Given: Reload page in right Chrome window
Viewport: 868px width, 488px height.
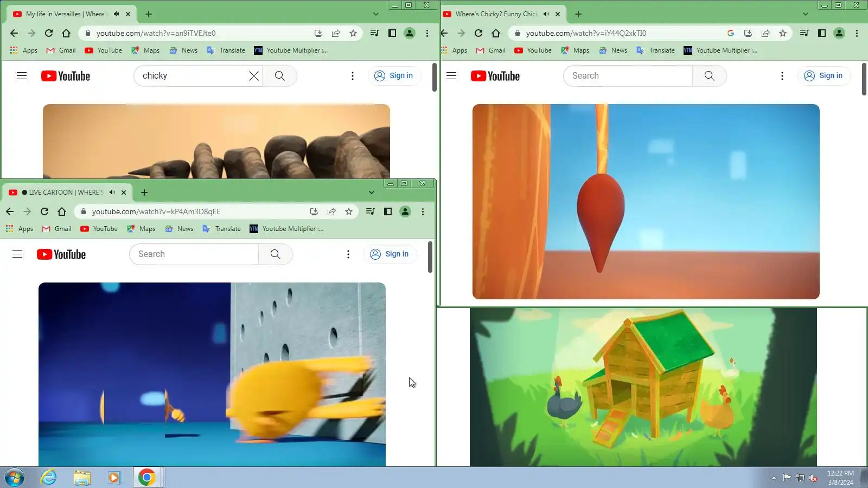Looking at the screenshot, I should (478, 33).
